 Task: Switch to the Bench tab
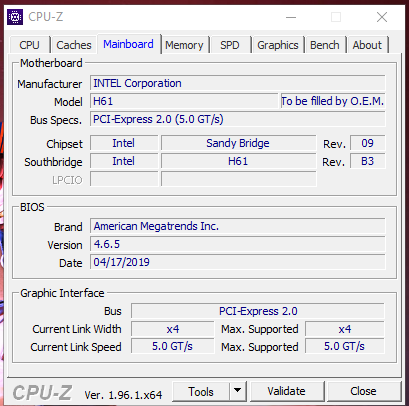[325, 45]
